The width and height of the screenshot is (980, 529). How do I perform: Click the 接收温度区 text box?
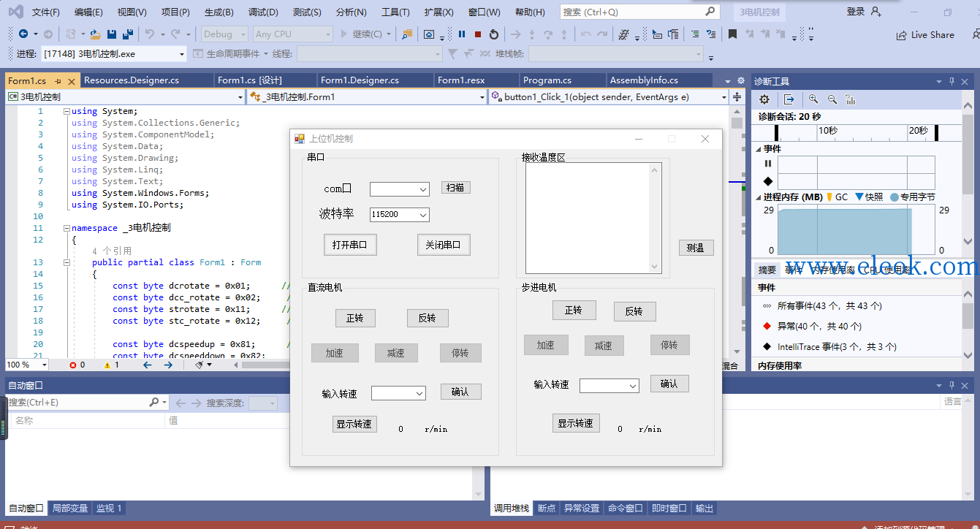[593, 218]
